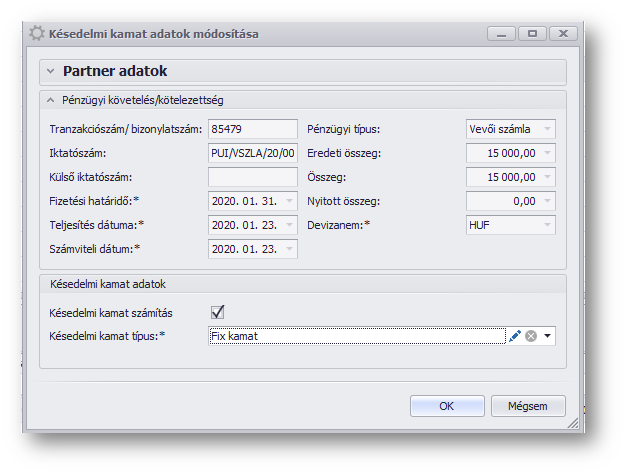This screenshot has width=627, height=475.
Task: Click the empty Külső iktatószám field
Action: pyautogui.click(x=252, y=177)
